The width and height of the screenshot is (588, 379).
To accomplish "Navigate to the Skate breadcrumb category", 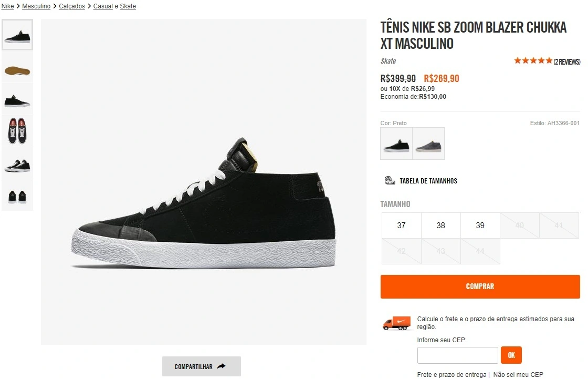I will click(128, 6).
